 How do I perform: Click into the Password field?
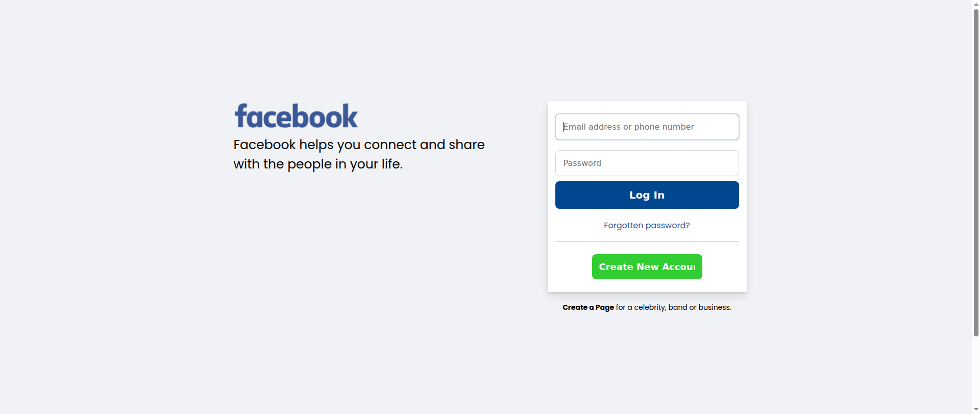tap(647, 163)
